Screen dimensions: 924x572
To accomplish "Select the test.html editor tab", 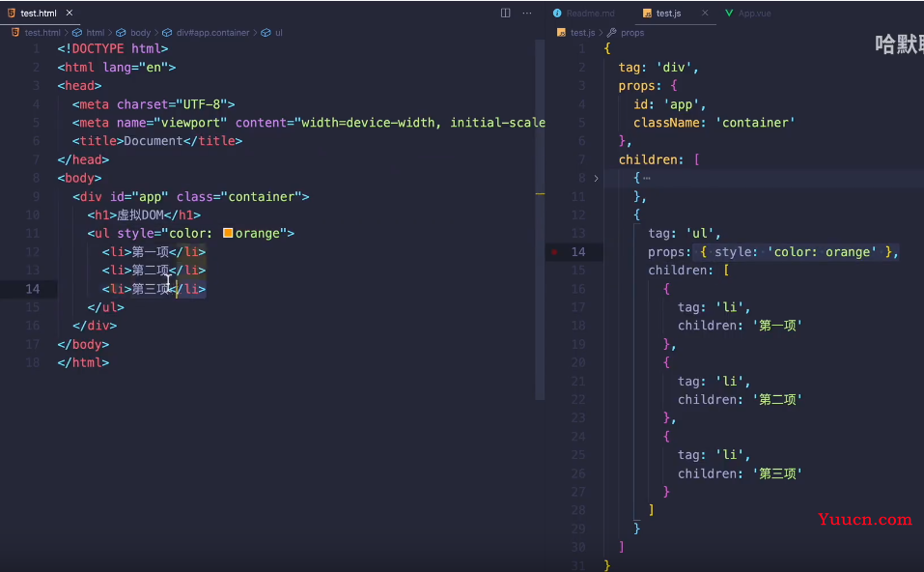I will point(39,13).
